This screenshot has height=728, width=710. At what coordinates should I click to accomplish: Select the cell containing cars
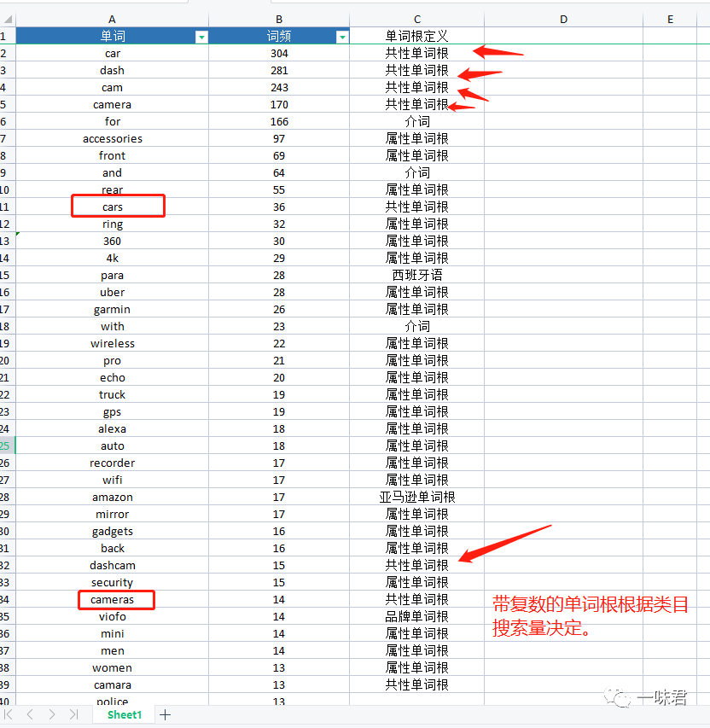click(112, 207)
